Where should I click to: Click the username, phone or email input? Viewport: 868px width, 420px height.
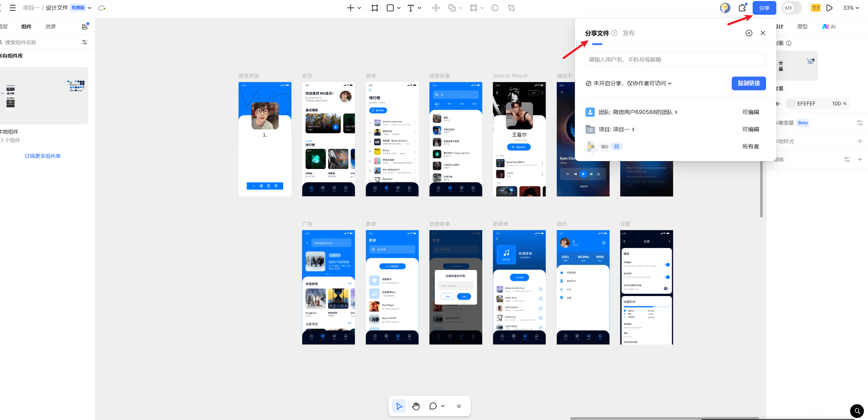(675, 59)
